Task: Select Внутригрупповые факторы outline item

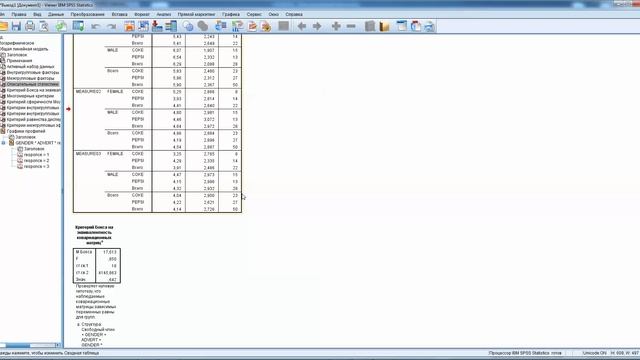Action: coord(33,73)
